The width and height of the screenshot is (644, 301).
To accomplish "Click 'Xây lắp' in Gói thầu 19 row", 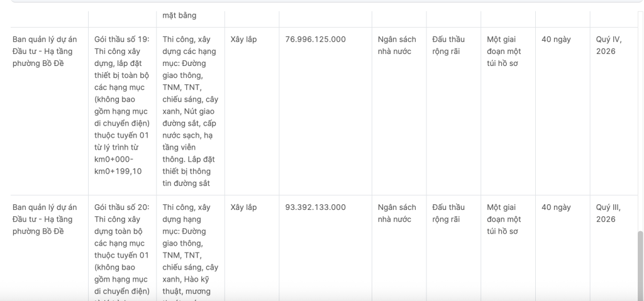I will 243,40.
